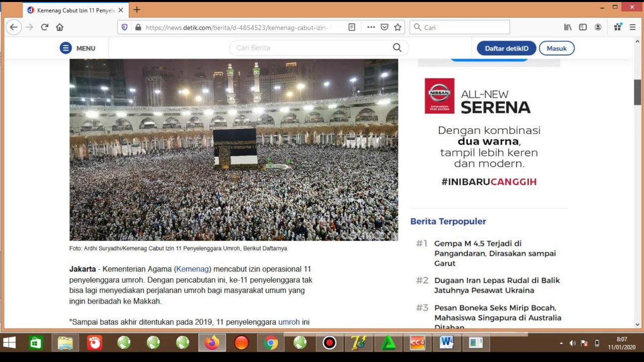Click the taskbar volume icon

coord(573,343)
